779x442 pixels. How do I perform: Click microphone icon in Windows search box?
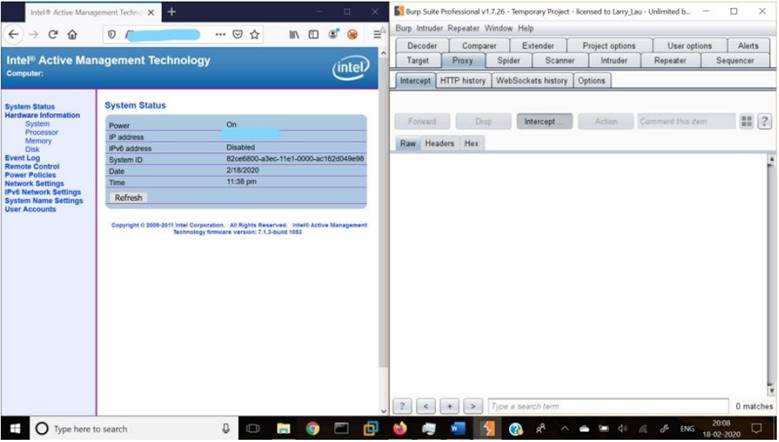click(x=226, y=428)
